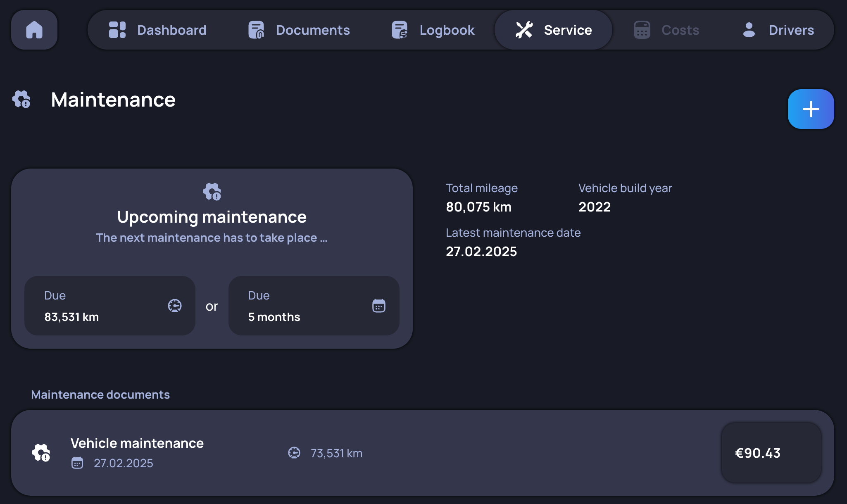The image size is (847, 504).
Task: Switch to the Documents tab
Action: [x=299, y=30]
